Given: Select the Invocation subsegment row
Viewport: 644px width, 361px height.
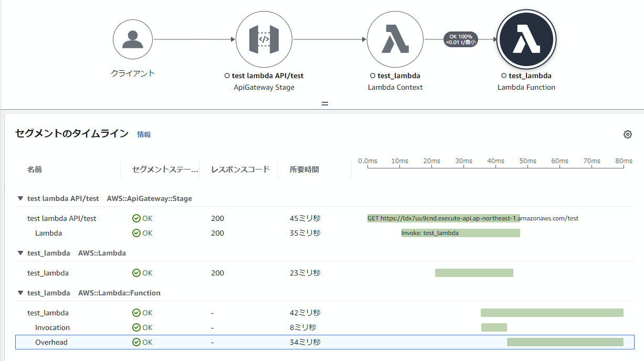Looking at the screenshot, I should tap(325, 327).
